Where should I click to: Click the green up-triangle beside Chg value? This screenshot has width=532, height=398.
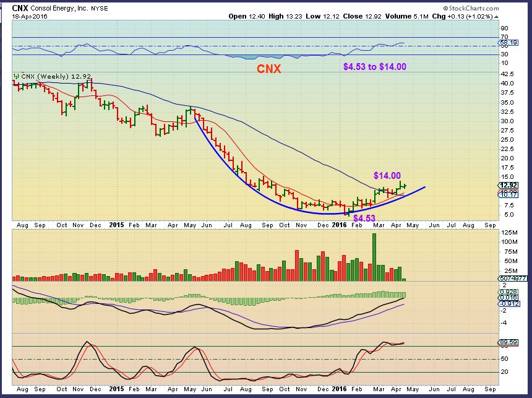pyautogui.click(x=496, y=17)
